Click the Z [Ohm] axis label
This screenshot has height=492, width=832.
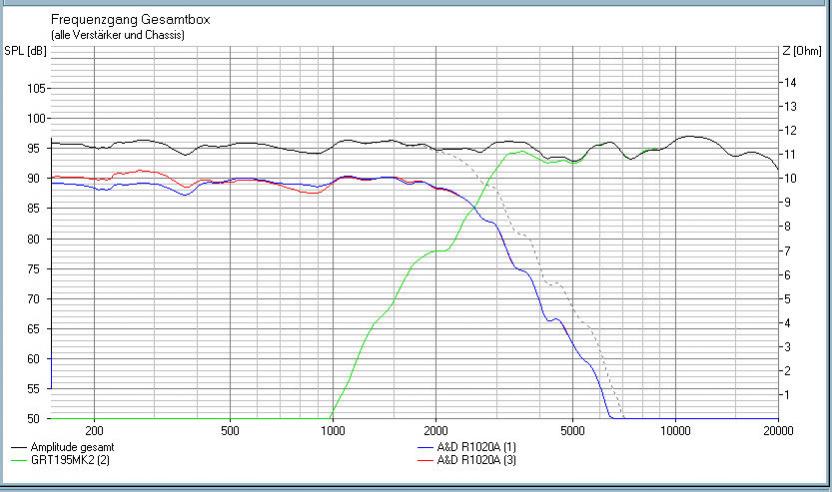[x=802, y=51]
